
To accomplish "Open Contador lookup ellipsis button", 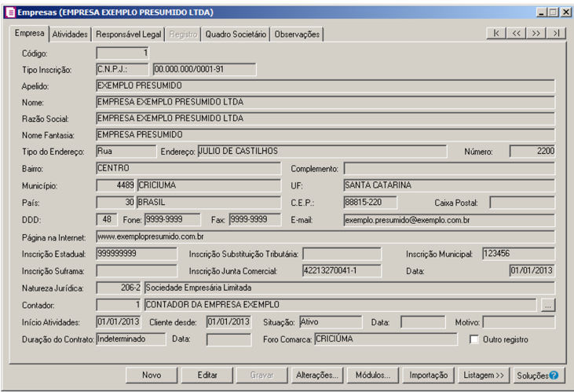I will (548, 305).
